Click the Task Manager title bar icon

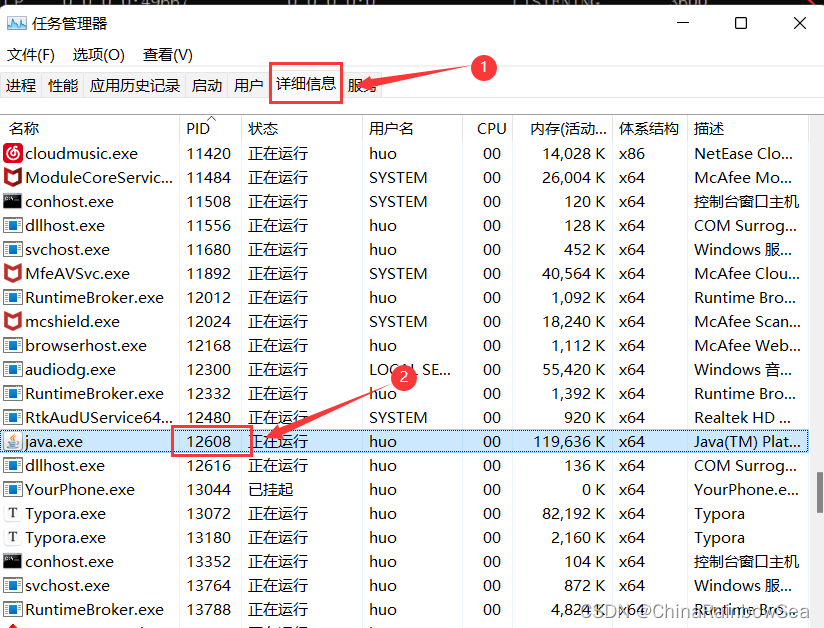click(x=16, y=23)
